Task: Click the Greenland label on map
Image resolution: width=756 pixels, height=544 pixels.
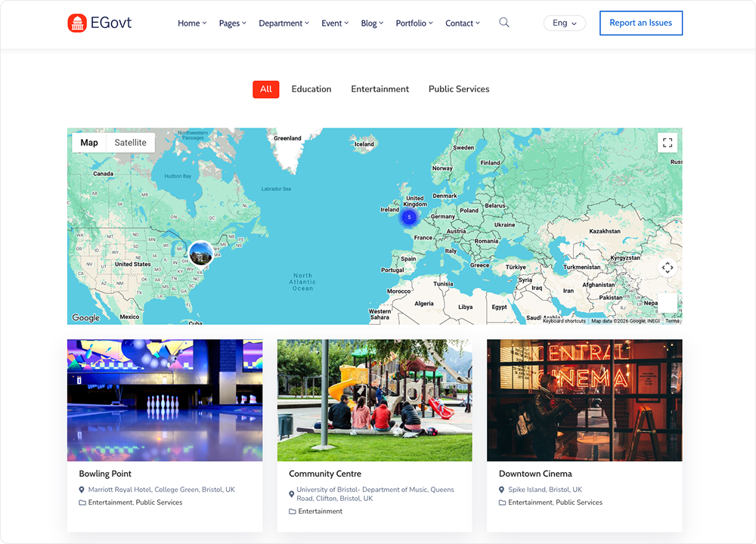Action: (x=287, y=138)
